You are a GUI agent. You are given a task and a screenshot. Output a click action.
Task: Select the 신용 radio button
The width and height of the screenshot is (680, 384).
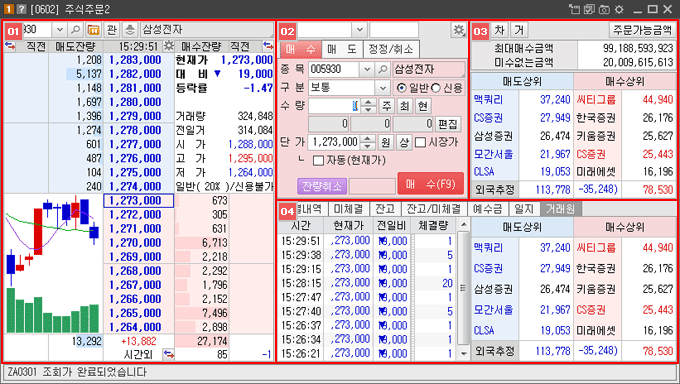point(435,88)
